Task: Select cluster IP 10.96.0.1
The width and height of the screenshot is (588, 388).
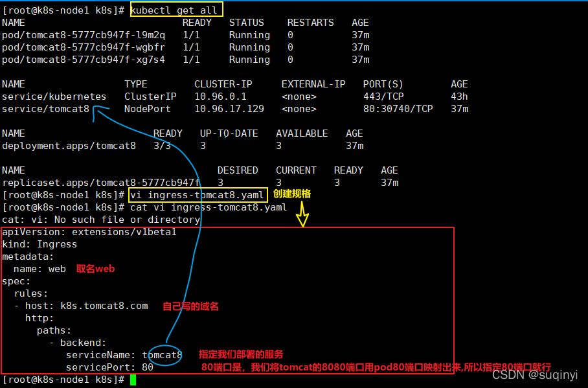Action: 220,97
